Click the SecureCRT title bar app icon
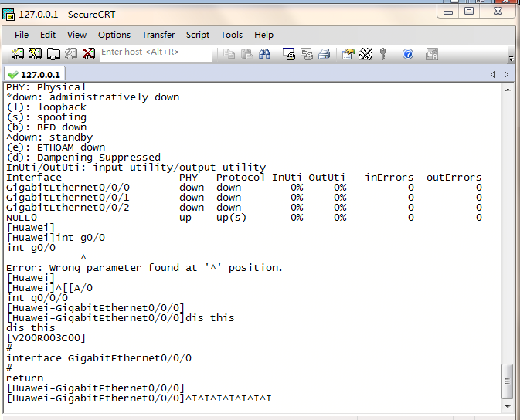 (x=8, y=15)
